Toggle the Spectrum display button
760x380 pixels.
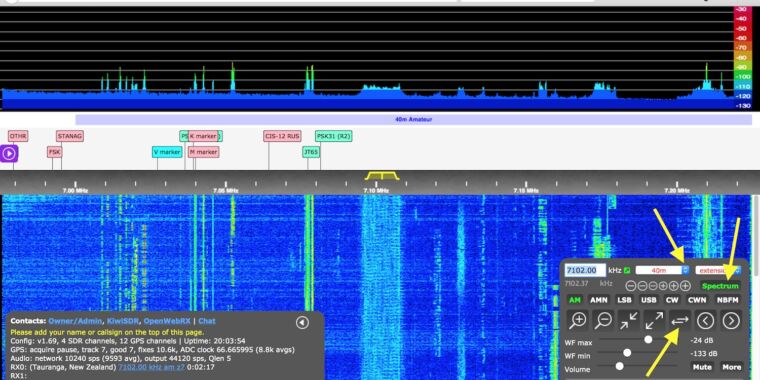pyautogui.click(x=720, y=286)
